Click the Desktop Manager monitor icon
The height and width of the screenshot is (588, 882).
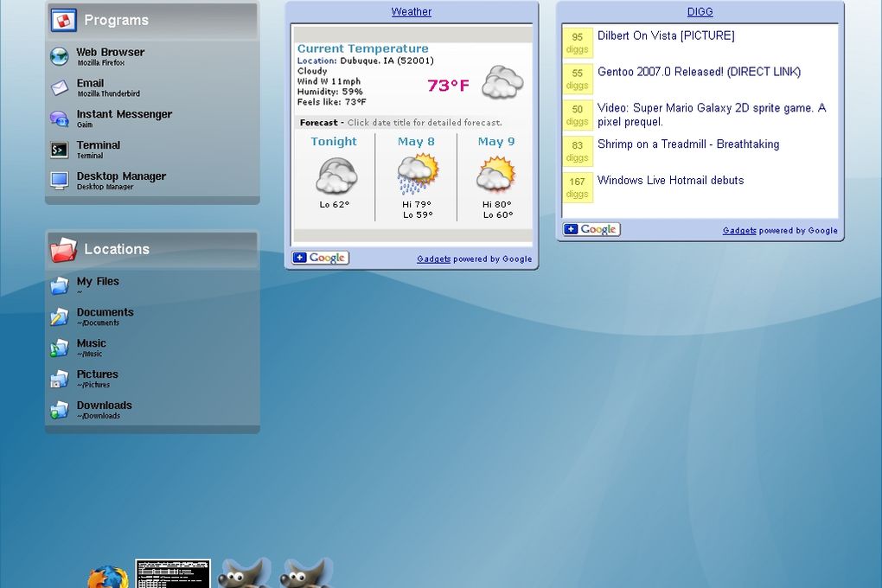[59, 181]
